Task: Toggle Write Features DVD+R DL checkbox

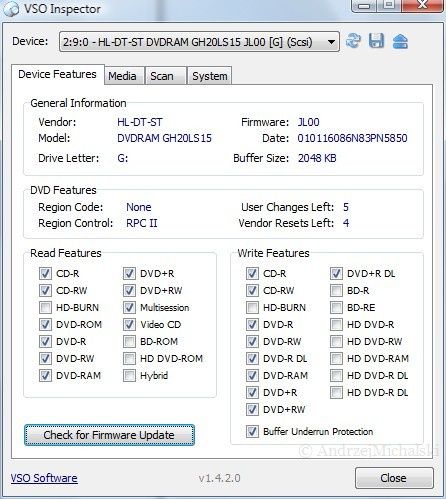Action: coord(336,273)
